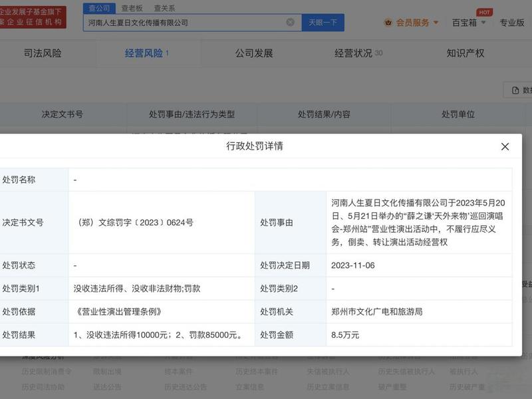This screenshot has width=532, height=399.
Task: Click the penalty date 2023-11-06
Action: [353, 265]
